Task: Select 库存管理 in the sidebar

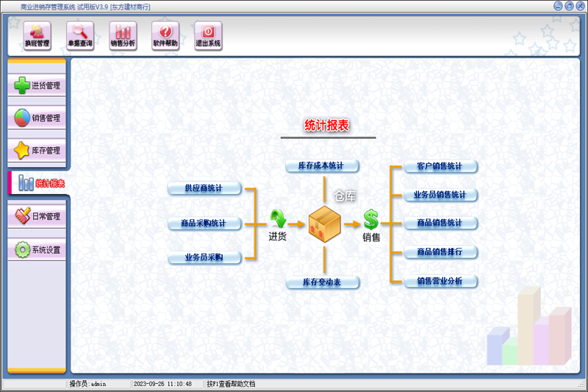Action: click(37, 151)
